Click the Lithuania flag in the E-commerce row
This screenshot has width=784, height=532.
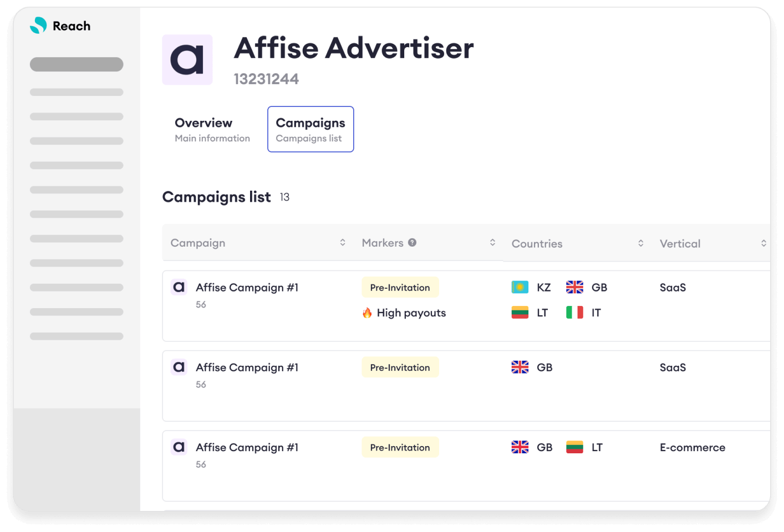(574, 447)
